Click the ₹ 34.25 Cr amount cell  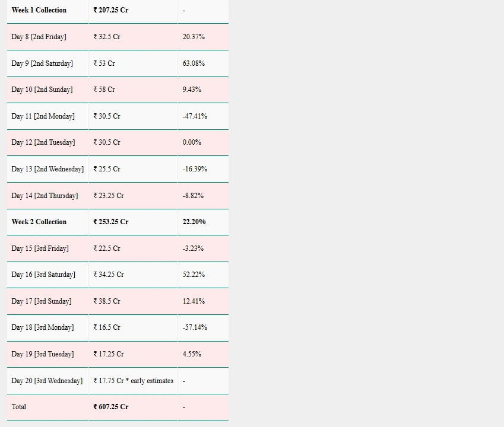pos(109,275)
